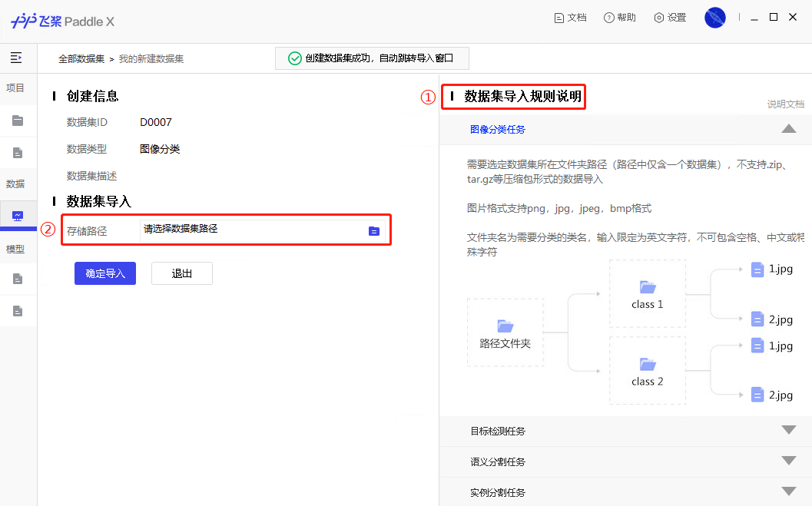Click the 退出 button
The height and width of the screenshot is (506, 812).
point(182,273)
